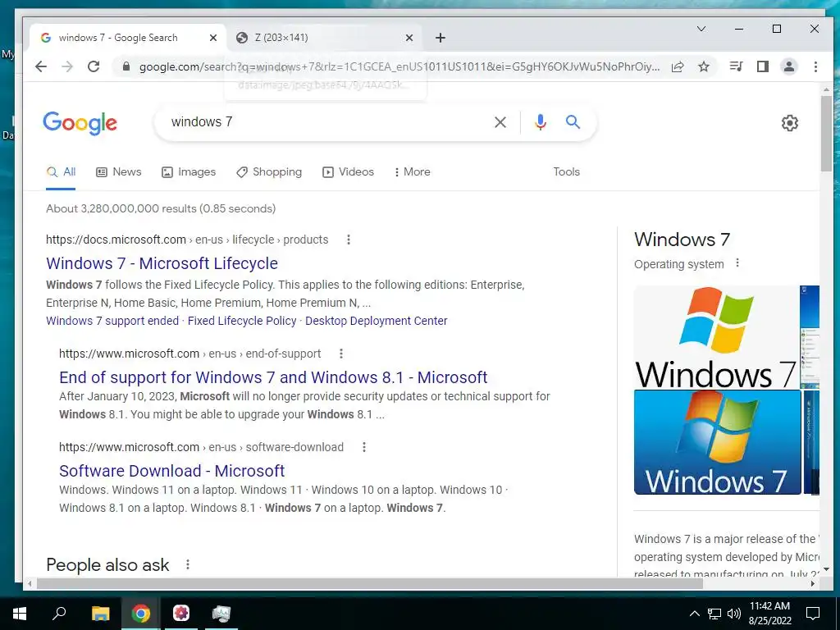Open a new browser tab
Viewport: 840px width, 630px height.
tap(441, 38)
